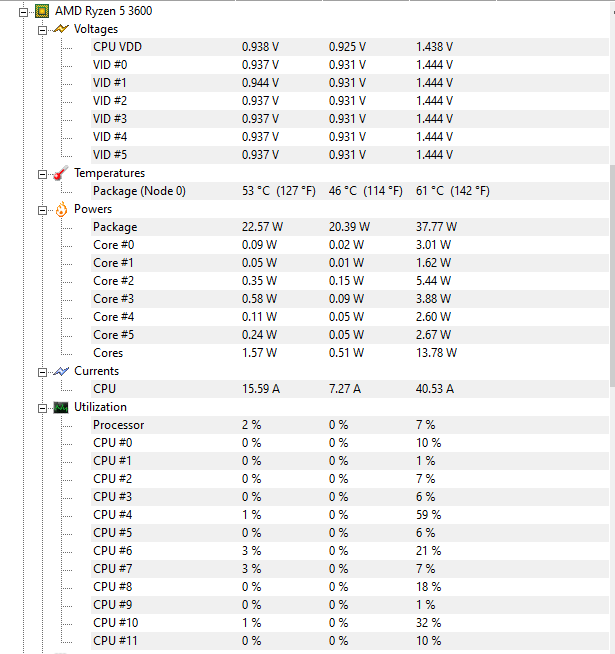
Task: Collapse the Powers section
Action: tap(42, 210)
